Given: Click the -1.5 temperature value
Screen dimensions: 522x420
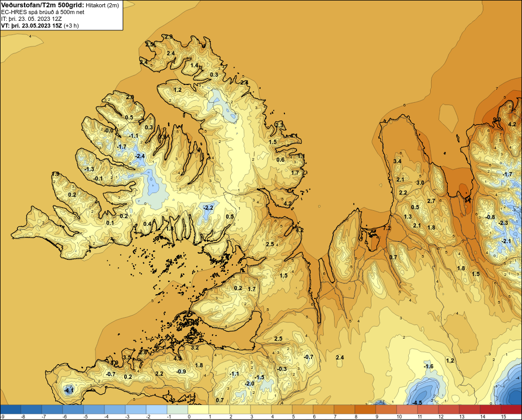Looking at the screenshot, I should pos(259,377).
